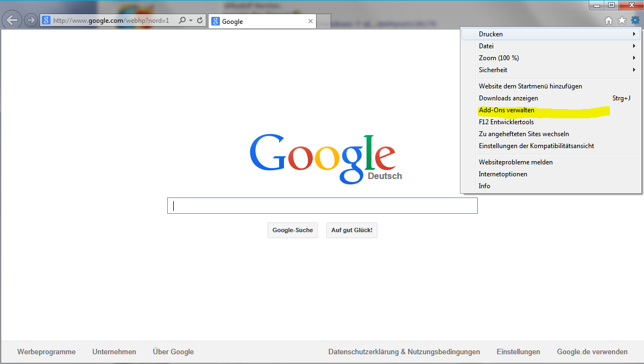Open F12 Entwicklertools

(551, 122)
